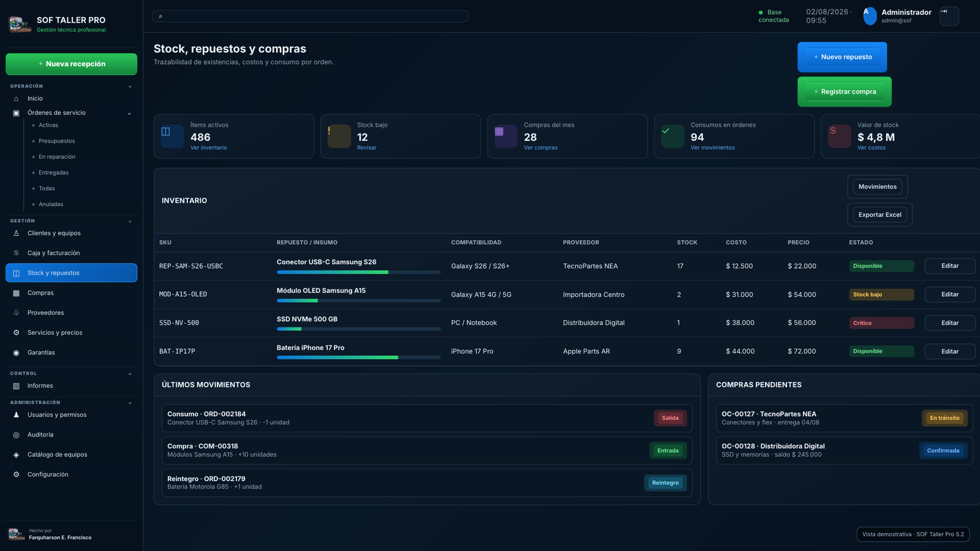Select En reparación orders sub-item

coord(57,157)
